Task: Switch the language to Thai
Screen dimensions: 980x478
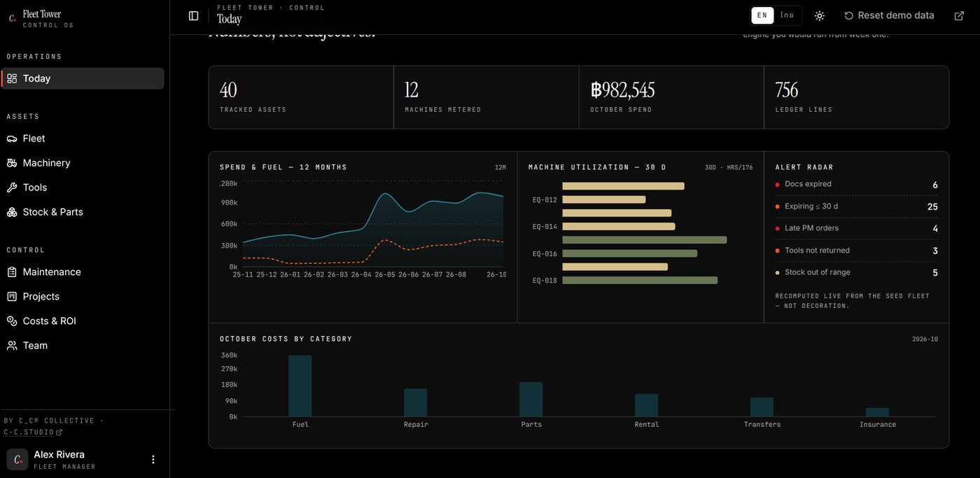Action: click(787, 15)
